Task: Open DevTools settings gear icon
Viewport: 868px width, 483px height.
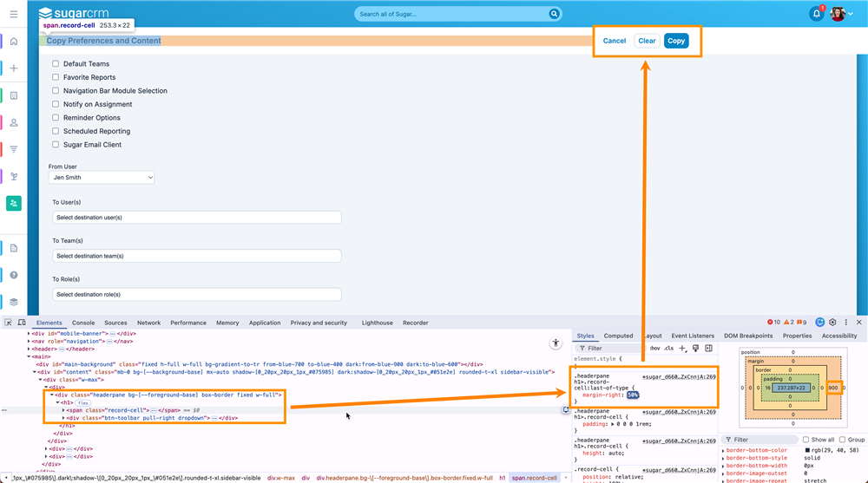Action: [x=832, y=323]
